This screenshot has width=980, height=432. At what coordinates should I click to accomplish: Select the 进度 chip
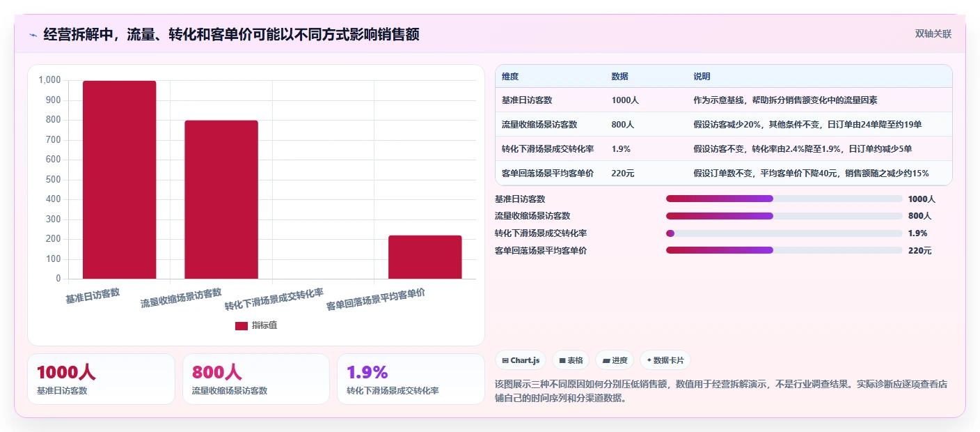tap(615, 360)
